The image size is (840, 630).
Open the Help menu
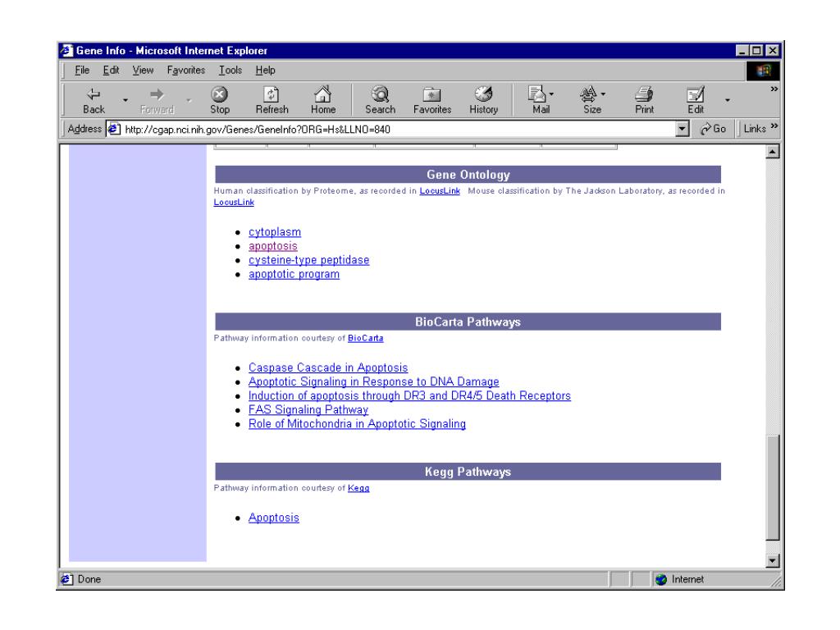pos(265,71)
